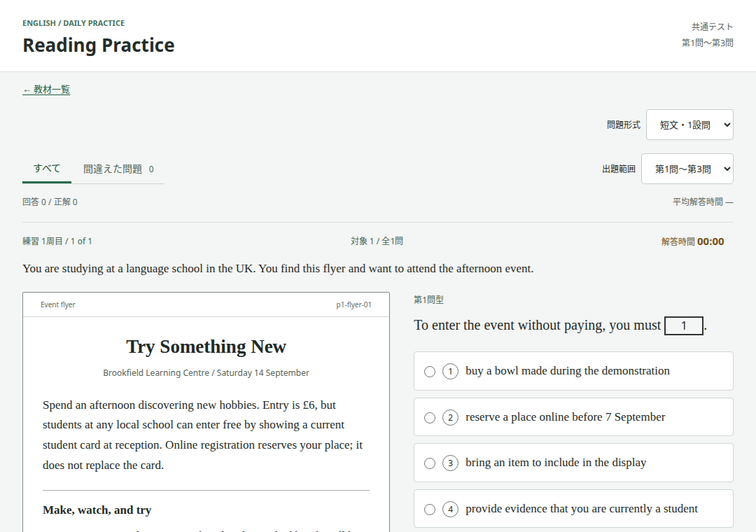This screenshot has height=532, width=756.
Task: Click the Reading Practice page heading
Action: [99, 45]
